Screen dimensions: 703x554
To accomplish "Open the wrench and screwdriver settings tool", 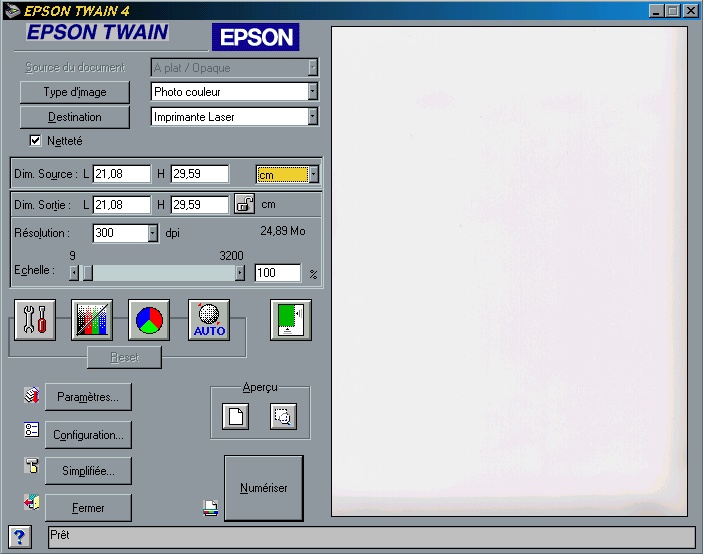I will click(x=35, y=320).
